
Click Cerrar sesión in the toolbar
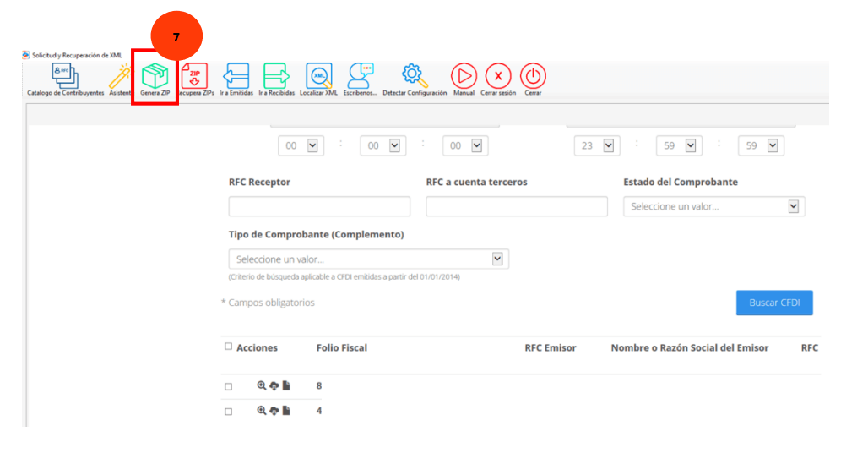(x=498, y=77)
